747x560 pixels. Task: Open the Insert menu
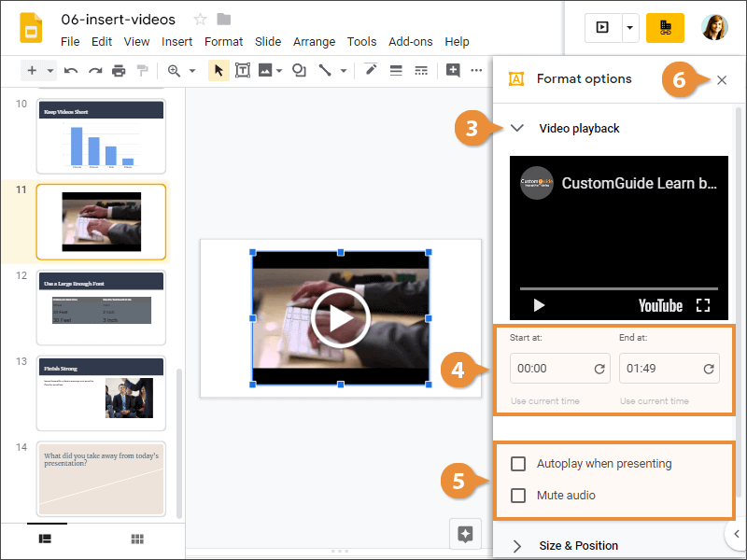tap(176, 41)
